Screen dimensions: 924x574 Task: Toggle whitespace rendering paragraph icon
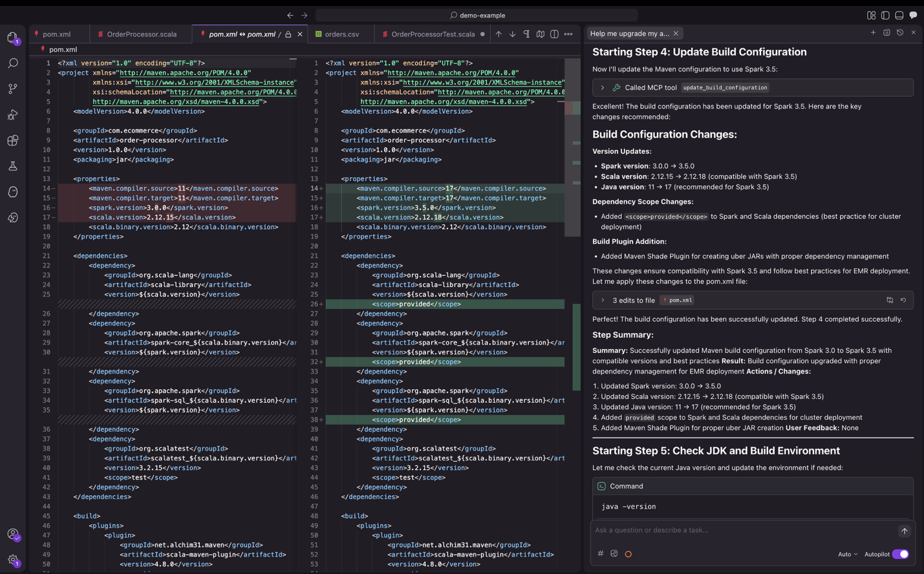click(526, 34)
